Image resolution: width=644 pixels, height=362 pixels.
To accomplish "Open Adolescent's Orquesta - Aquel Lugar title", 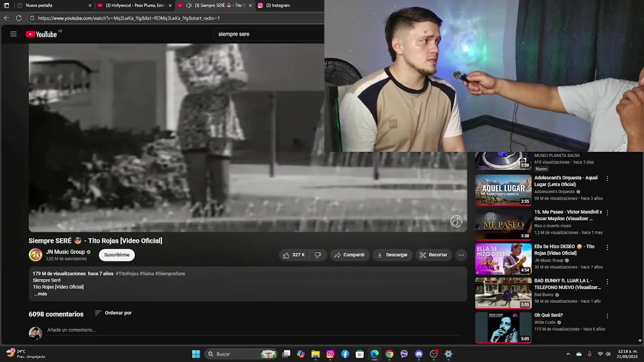I will [x=566, y=181].
